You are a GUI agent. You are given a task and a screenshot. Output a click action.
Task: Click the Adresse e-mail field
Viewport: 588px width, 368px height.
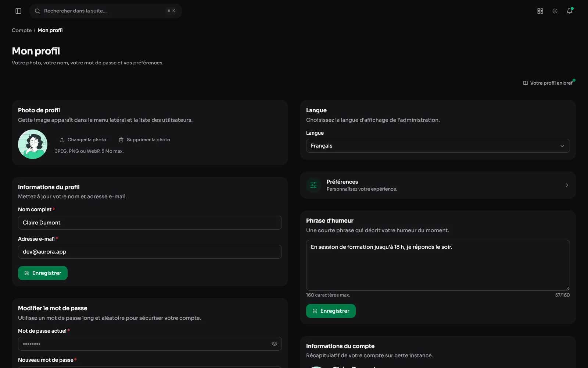coord(150,252)
